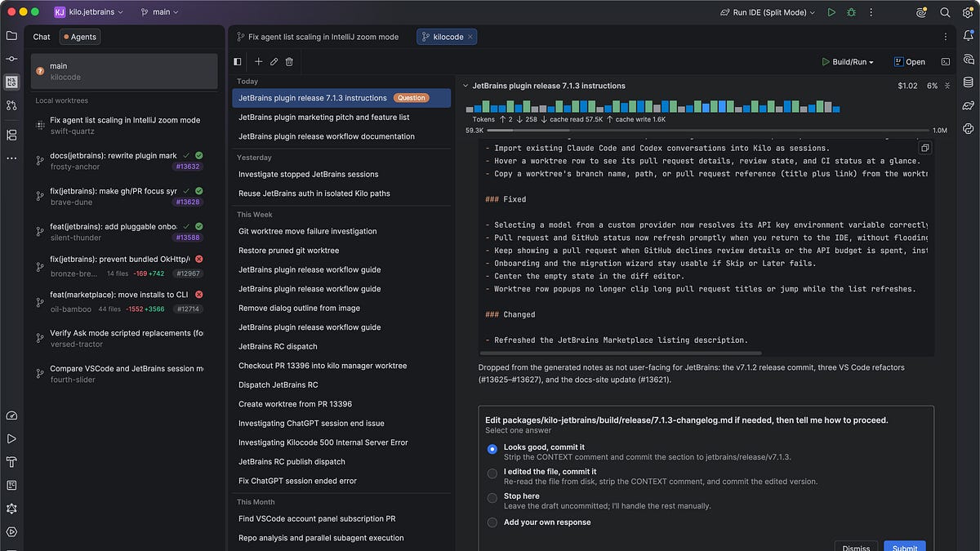Click the Submit button
This screenshot has height=551, width=980.
905,547
